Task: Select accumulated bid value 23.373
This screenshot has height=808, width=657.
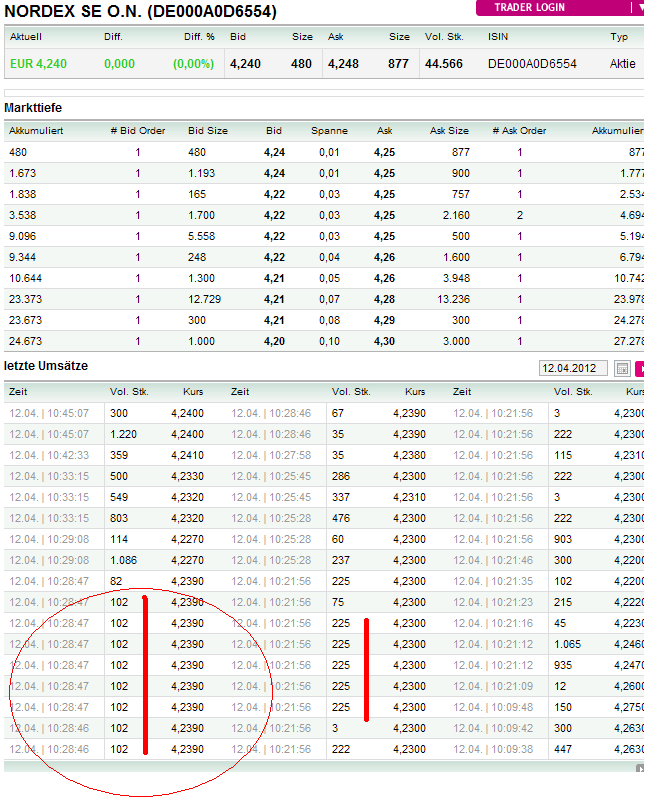Action: pos(25,299)
